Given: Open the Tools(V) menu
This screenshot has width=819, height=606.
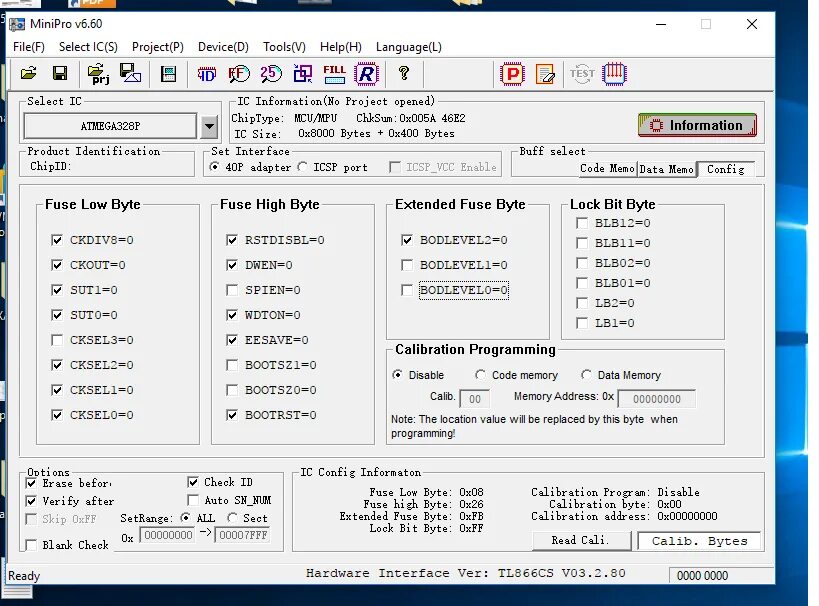Looking at the screenshot, I should pyautogui.click(x=284, y=47).
